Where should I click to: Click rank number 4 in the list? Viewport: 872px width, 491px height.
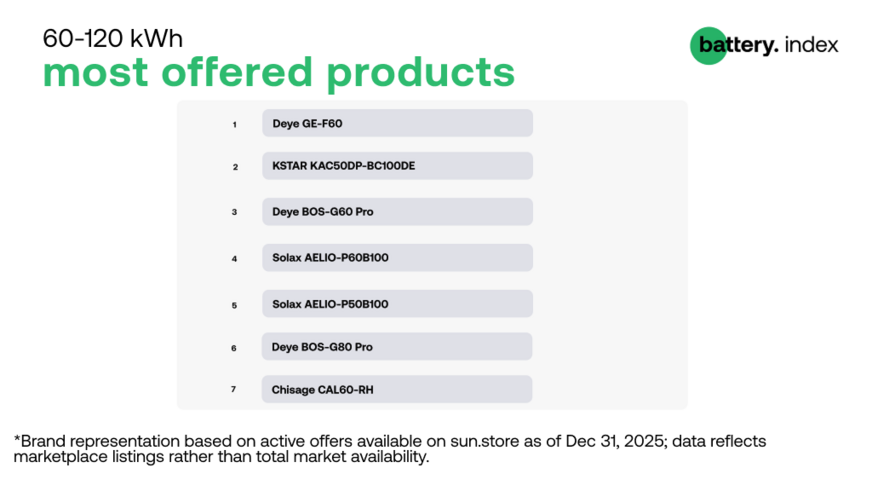(234, 258)
